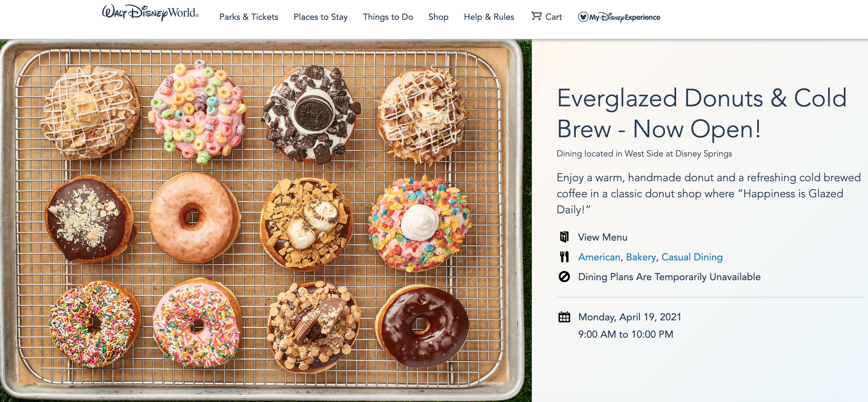Select the American cuisine link
Image resolution: width=868 pixels, height=402 pixels.
[x=599, y=257]
